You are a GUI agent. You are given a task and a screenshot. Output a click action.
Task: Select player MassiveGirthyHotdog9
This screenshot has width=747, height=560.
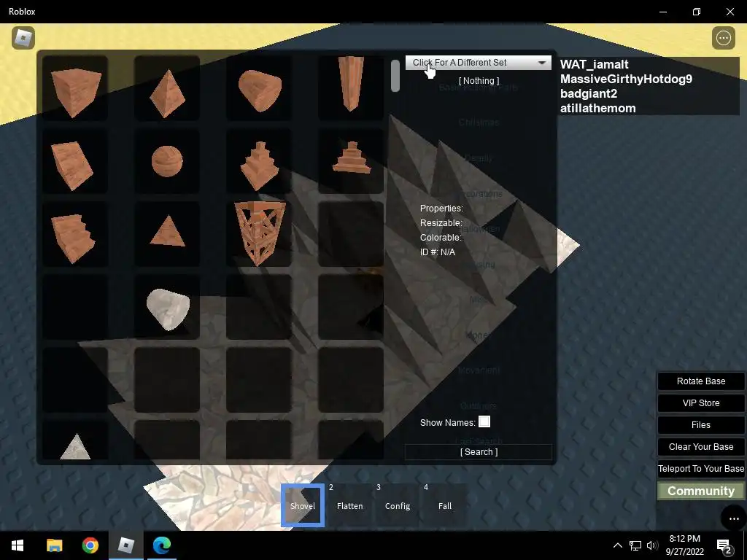click(626, 79)
